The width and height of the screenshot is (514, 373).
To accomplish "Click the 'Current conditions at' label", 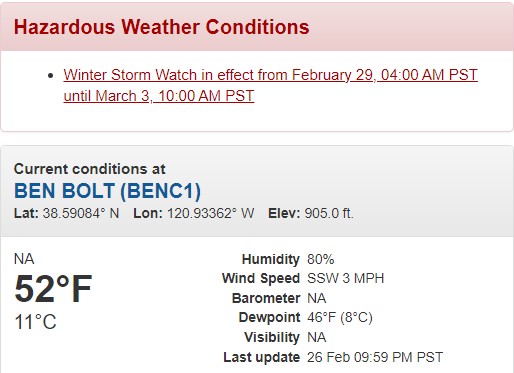I will (x=89, y=169).
